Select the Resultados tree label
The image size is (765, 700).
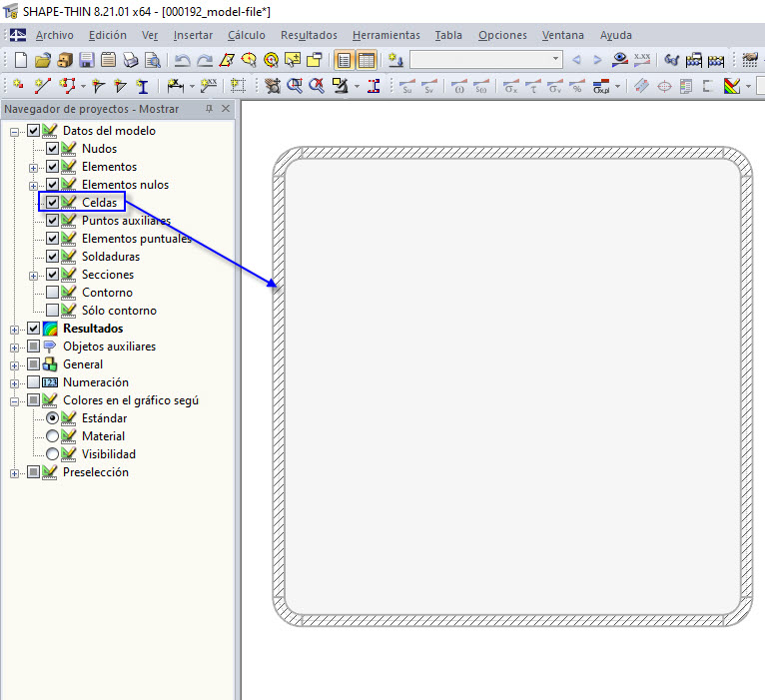pos(93,329)
